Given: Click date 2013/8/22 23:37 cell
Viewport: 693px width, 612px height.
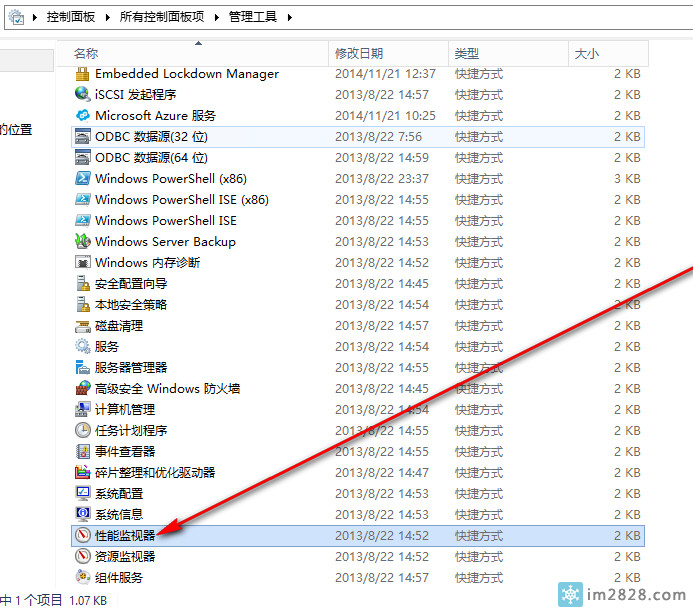Looking at the screenshot, I should 382,179.
